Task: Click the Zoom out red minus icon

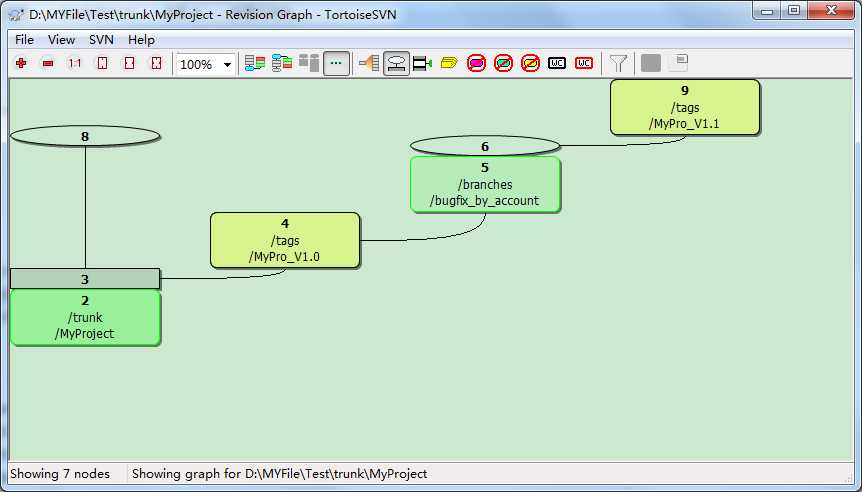Action: point(48,64)
